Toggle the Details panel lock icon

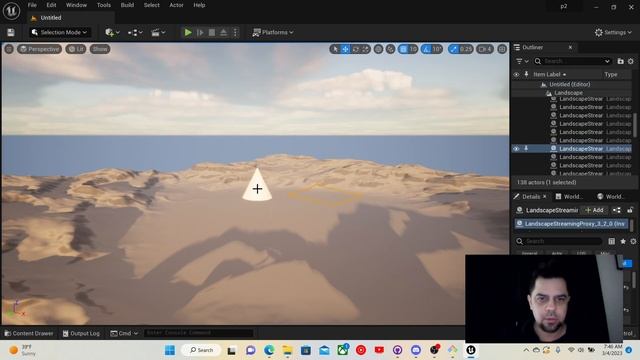pos(630,210)
